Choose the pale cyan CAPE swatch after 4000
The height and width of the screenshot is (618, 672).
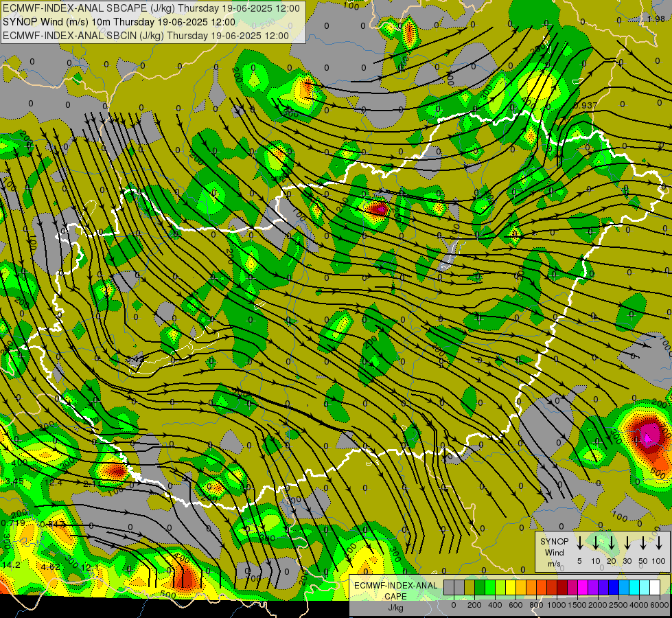pos(645,588)
